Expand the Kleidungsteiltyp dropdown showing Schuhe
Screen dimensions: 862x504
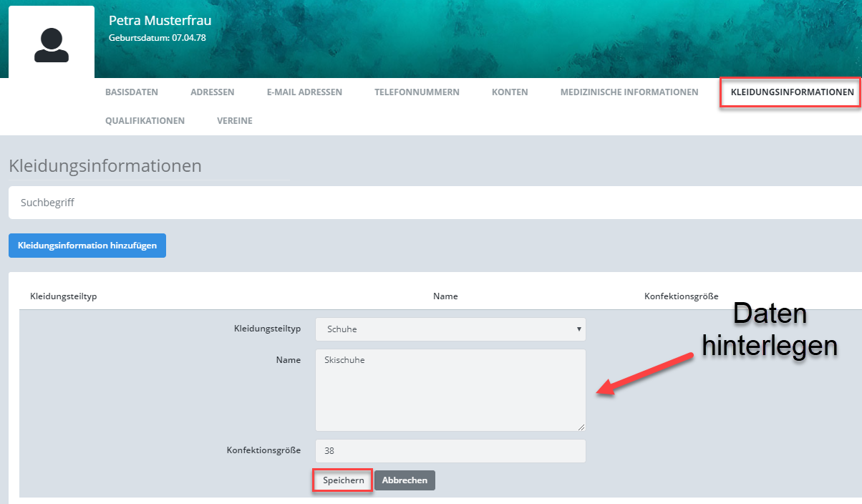[450, 329]
